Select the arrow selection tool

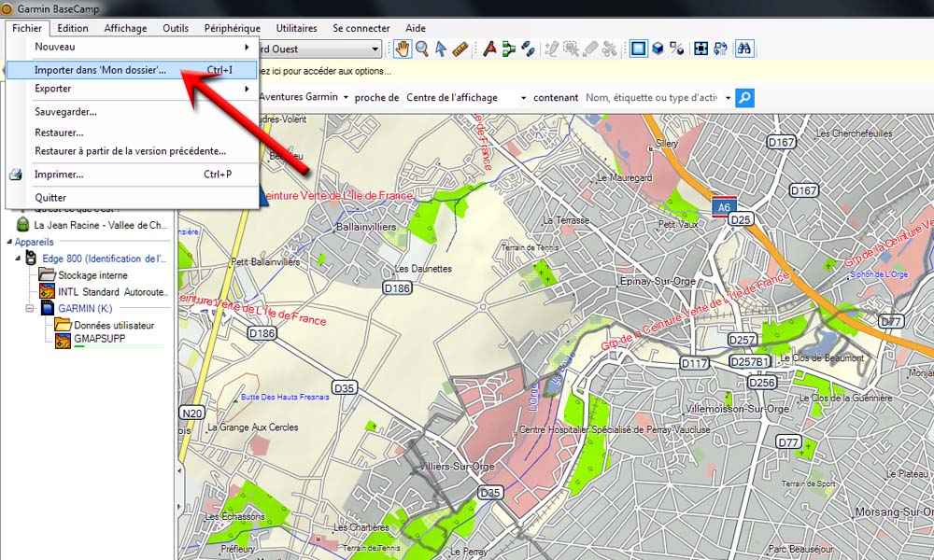[441, 49]
